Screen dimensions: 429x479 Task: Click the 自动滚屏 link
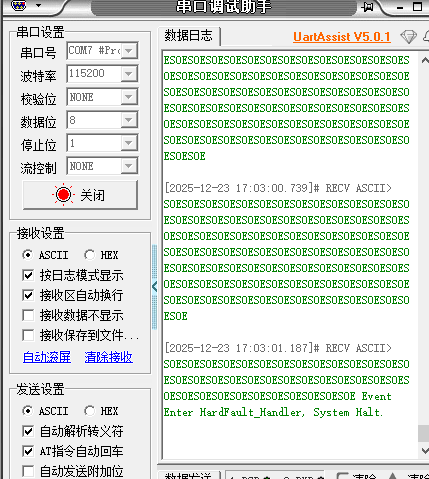47,357
